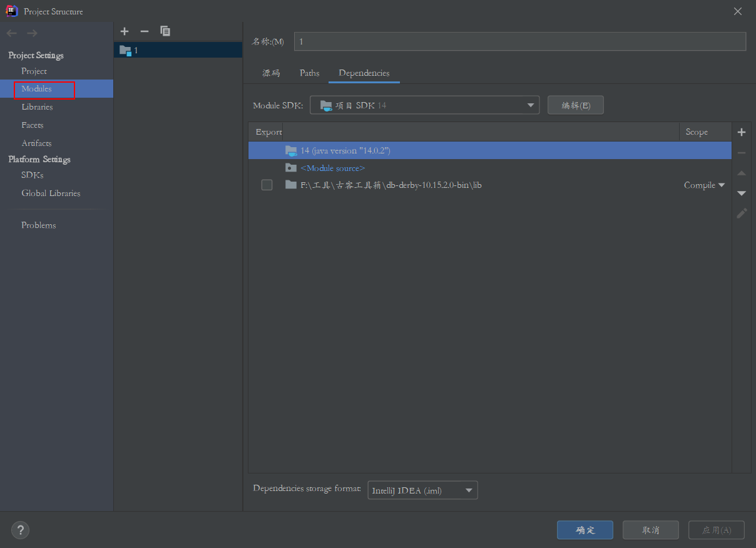
Task: Open the Module SDK dropdown
Action: tap(424, 105)
